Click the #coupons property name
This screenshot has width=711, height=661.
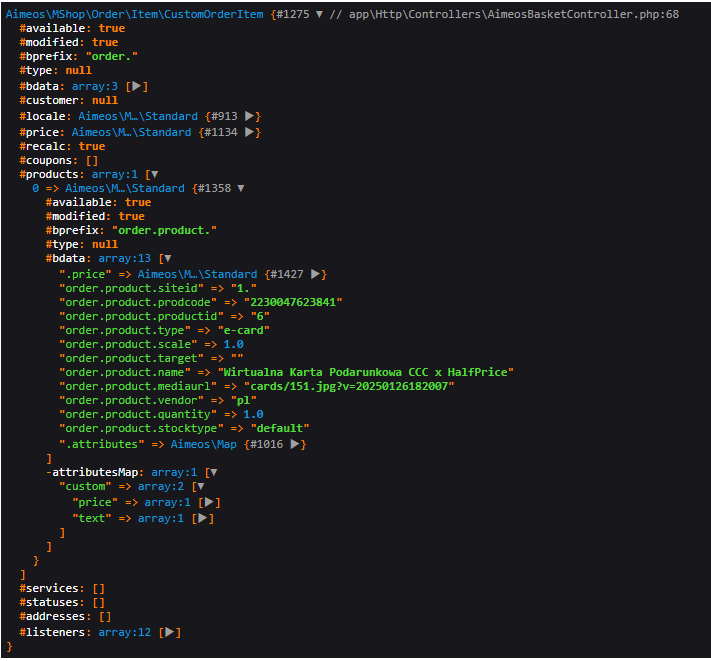tap(49, 160)
